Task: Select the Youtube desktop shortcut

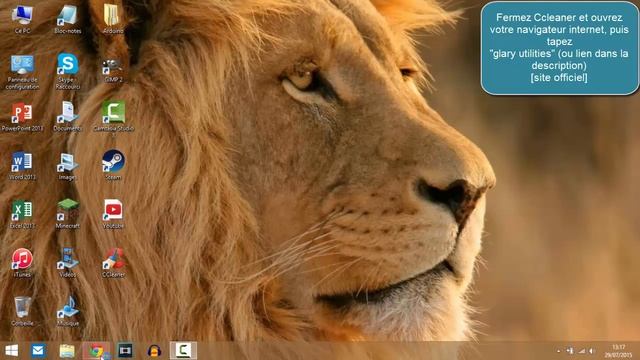Action: pyautogui.click(x=113, y=213)
